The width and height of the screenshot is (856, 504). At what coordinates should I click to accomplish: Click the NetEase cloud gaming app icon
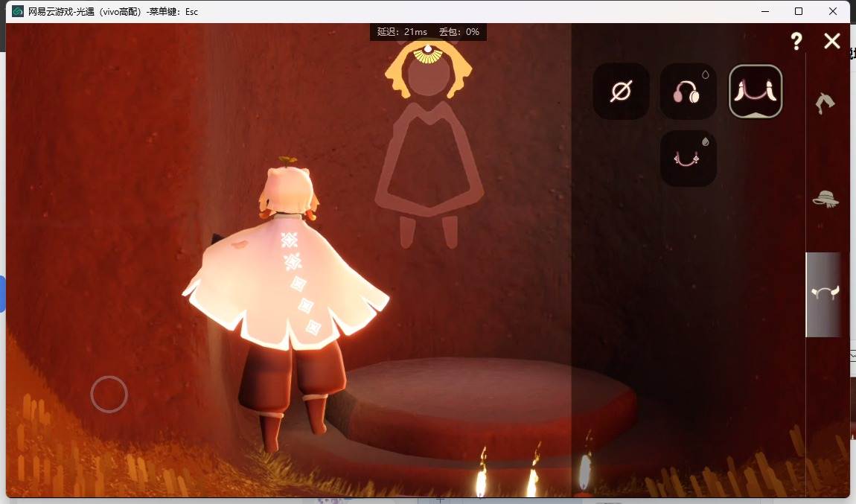pos(17,11)
